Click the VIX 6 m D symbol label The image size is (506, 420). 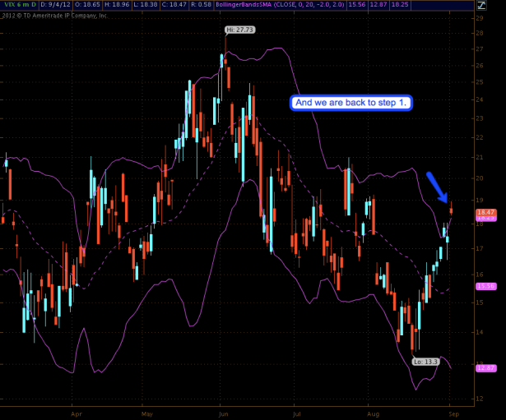point(17,5)
